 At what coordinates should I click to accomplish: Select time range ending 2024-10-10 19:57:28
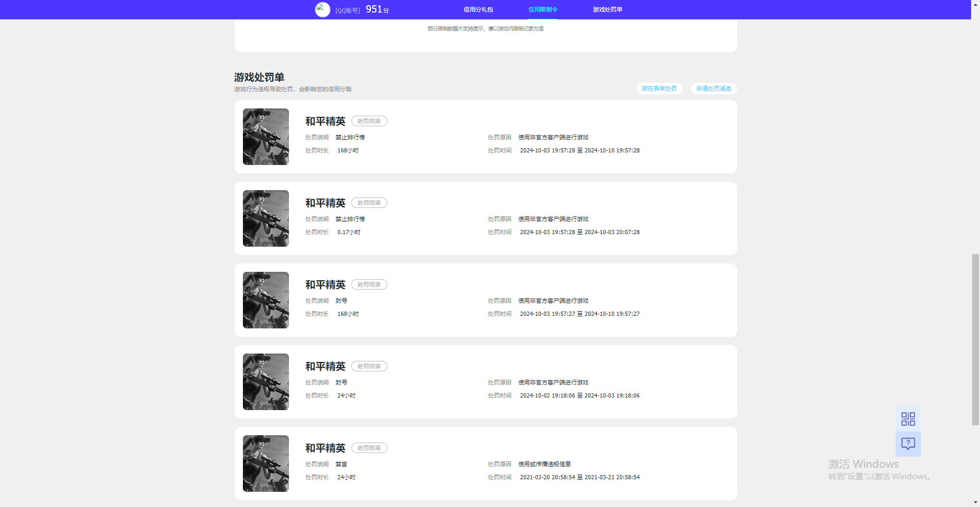click(580, 150)
